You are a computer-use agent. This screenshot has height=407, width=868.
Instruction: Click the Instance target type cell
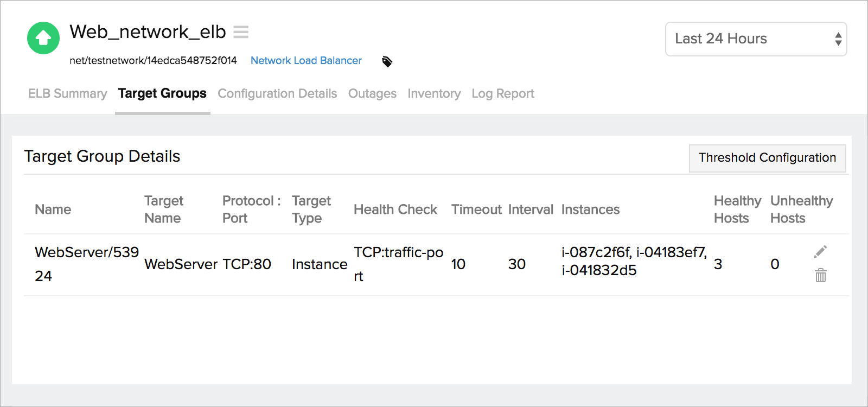(x=320, y=264)
